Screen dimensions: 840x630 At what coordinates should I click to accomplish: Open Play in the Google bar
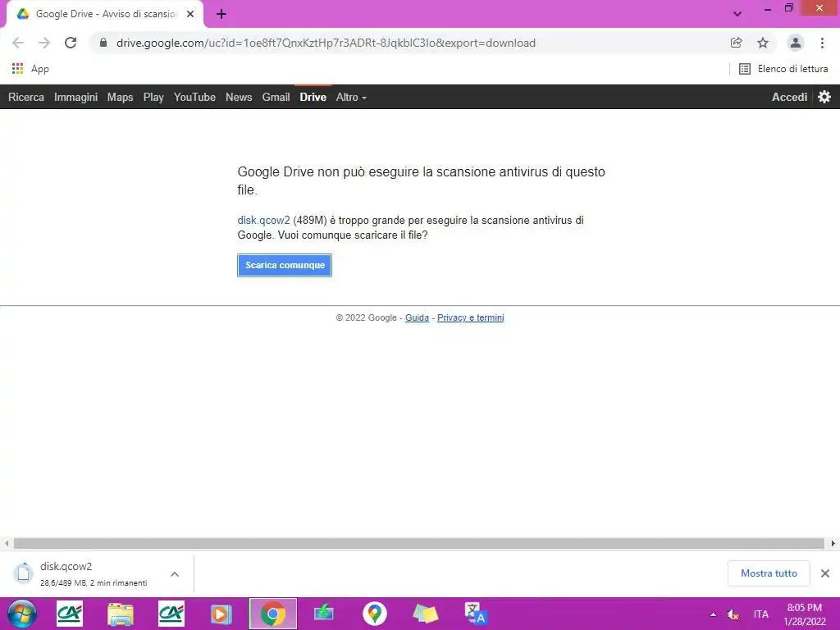[153, 97]
